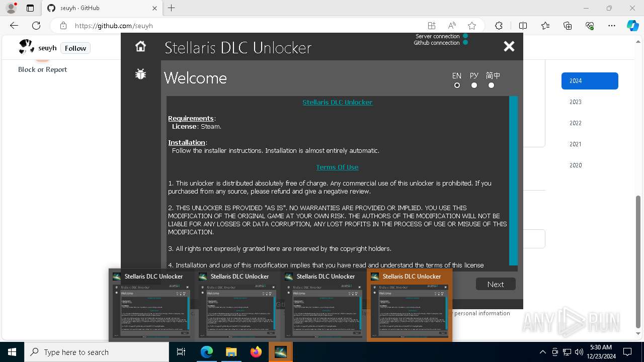
Task: Open the Collections icon in Edge
Action: (568, 26)
